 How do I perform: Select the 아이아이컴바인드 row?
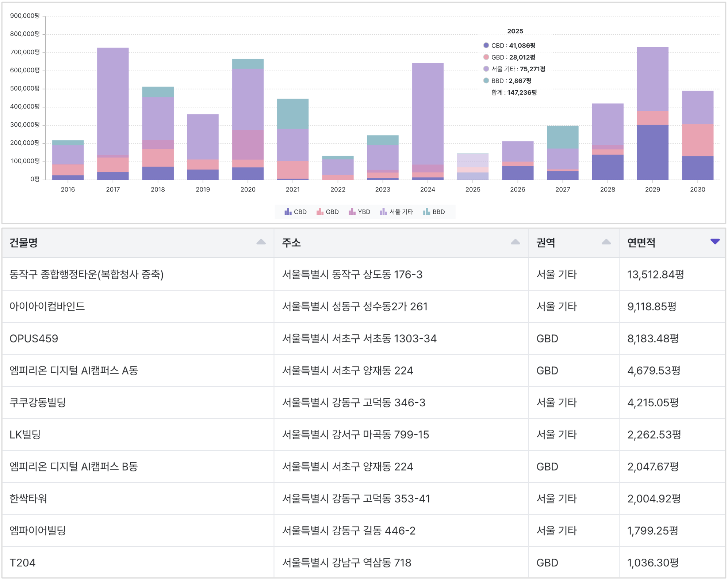pos(47,307)
